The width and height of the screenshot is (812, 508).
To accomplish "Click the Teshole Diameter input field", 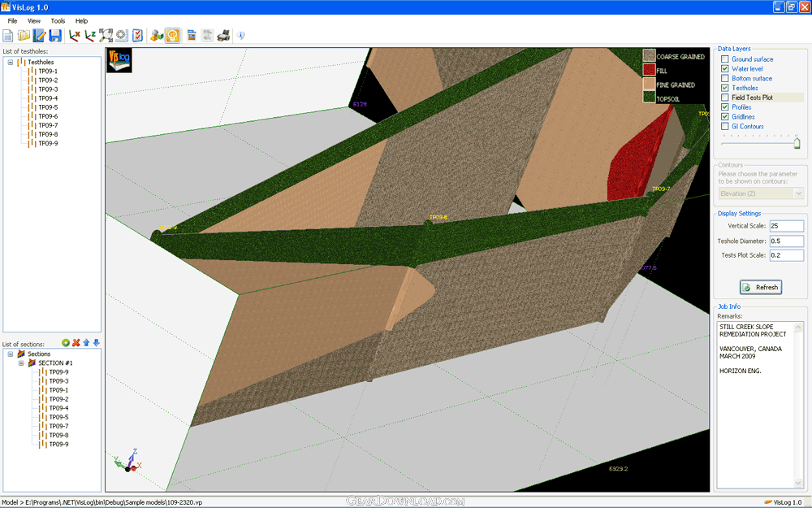I will 786,241.
